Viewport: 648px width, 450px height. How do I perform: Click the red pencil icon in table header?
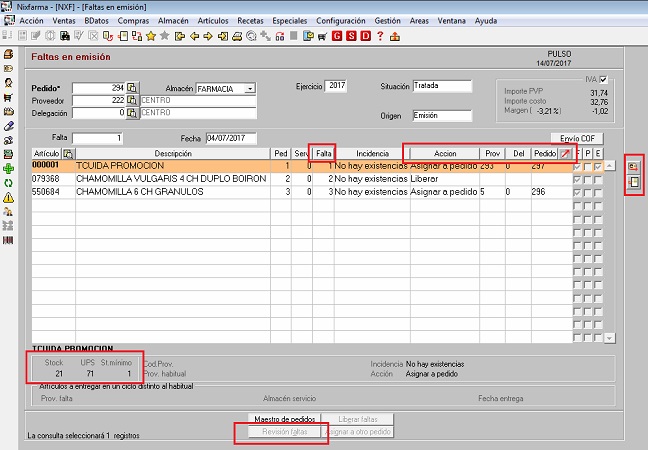click(x=565, y=154)
